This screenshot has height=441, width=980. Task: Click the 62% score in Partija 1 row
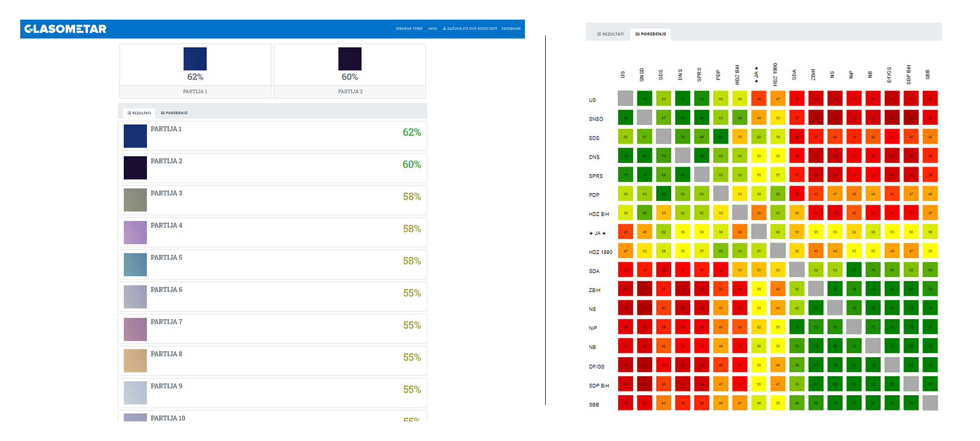point(412,132)
